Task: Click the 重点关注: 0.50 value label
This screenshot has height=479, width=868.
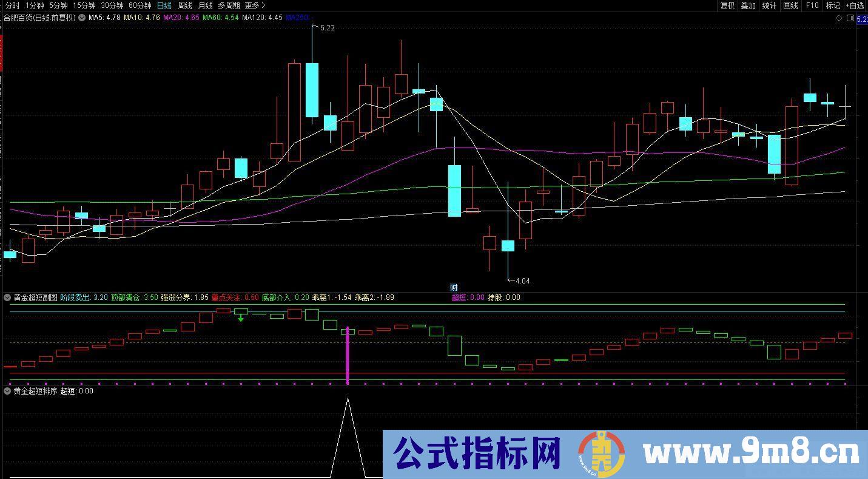Action: pos(235,297)
